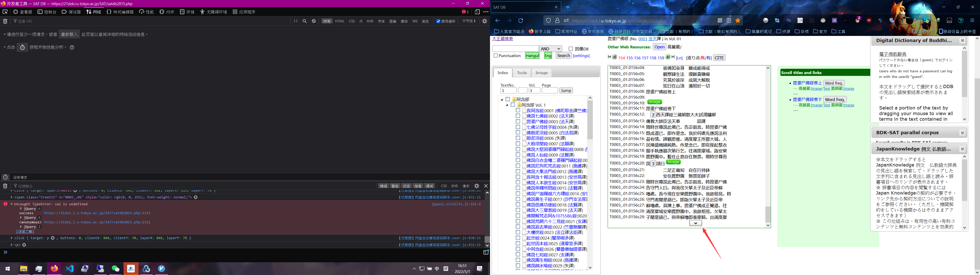The width and height of the screenshot is (980, 275).
Task: Enable the Punctuation checkbox
Action: coord(495,56)
